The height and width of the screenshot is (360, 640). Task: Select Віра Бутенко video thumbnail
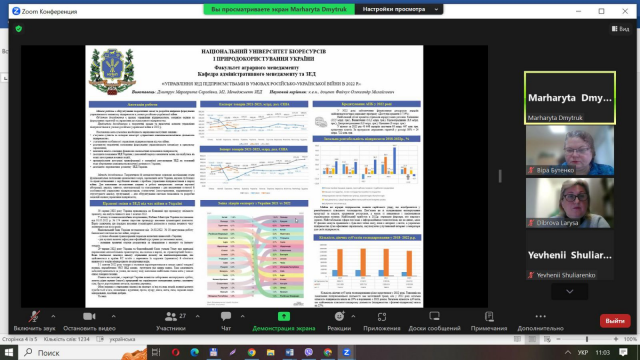pyautogui.click(x=570, y=150)
